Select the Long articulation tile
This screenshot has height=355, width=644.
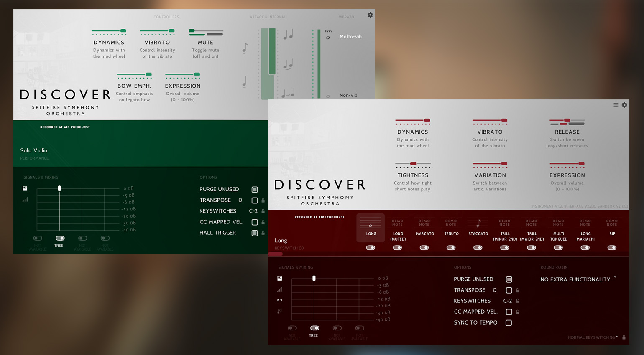pyautogui.click(x=371, y=228)
